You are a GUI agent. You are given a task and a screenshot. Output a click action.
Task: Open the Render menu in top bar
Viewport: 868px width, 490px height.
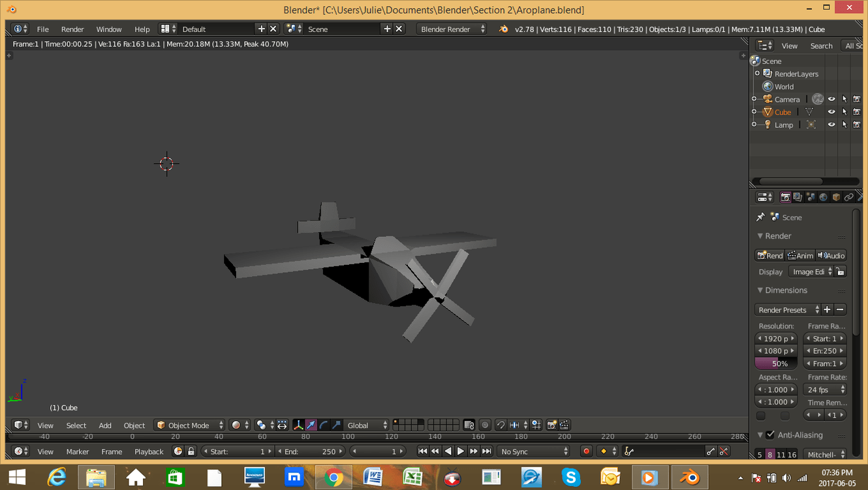(x=72, y=29)
